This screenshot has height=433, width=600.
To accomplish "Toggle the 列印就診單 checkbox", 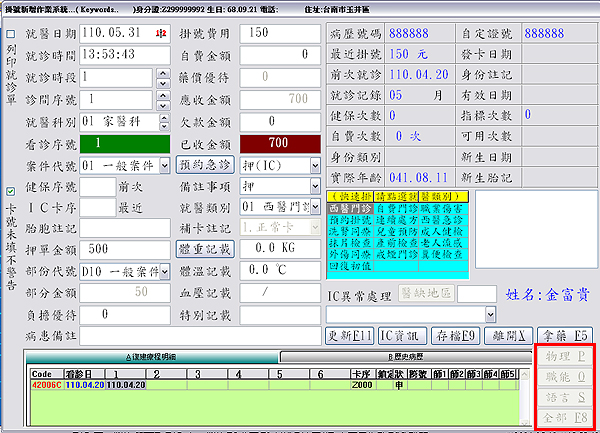I will (x=11, y=34).
